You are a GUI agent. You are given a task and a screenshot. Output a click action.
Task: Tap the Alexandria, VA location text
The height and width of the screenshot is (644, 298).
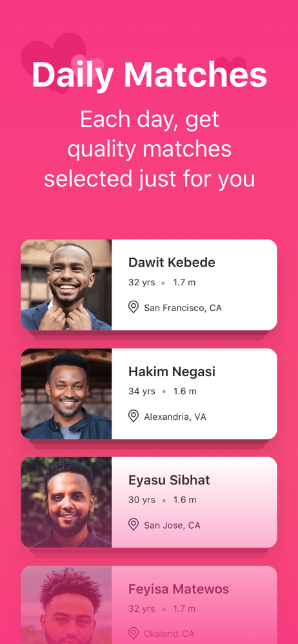(175, 417)
